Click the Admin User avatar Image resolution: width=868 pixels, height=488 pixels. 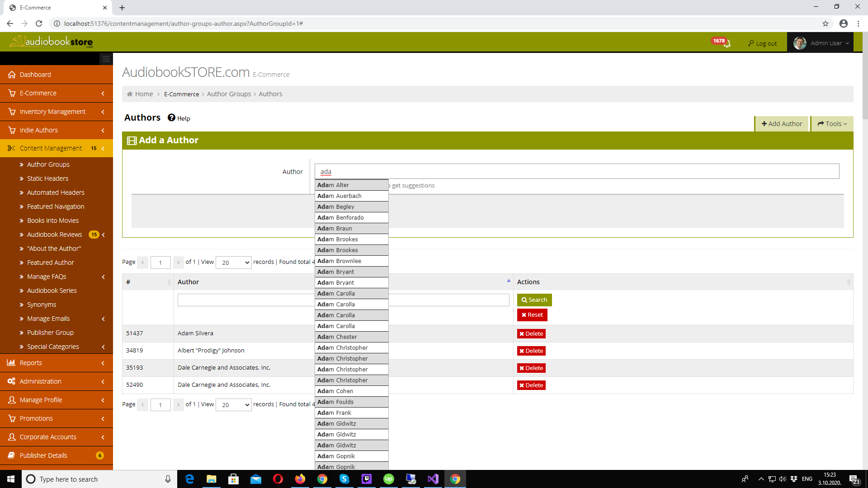click(800, 43)
